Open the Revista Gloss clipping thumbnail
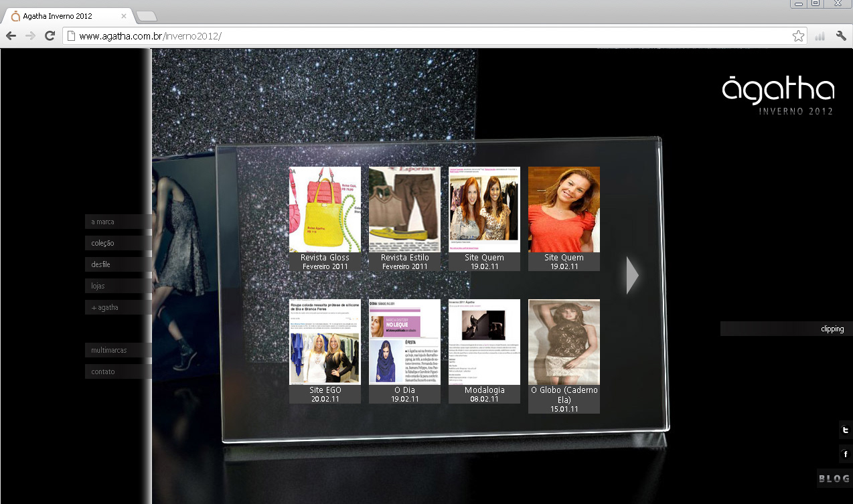 (325, 209)
